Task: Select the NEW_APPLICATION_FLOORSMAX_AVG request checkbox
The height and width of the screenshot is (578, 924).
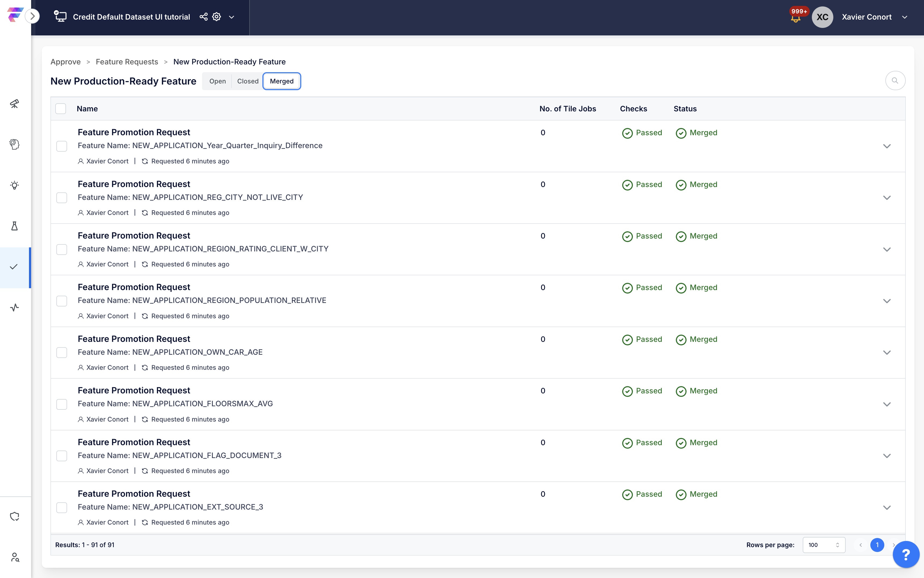Action: click(61, 404)
